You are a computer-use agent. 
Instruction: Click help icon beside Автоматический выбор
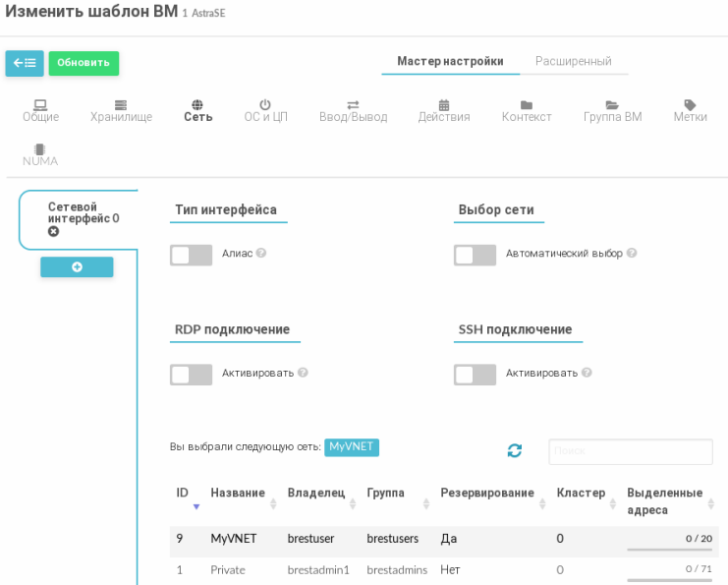point(632,254)
